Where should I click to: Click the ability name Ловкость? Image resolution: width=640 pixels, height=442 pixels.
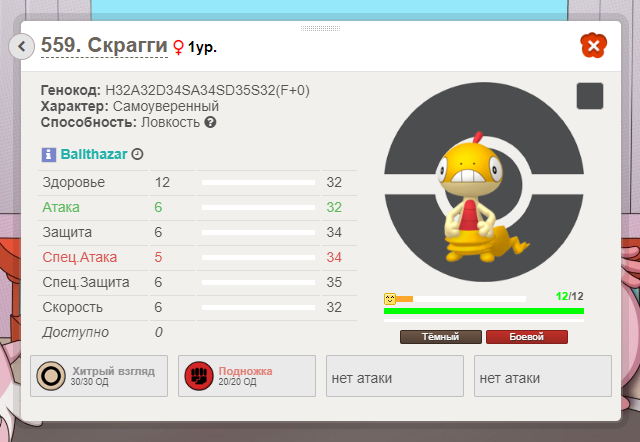(x=170, y=122)
